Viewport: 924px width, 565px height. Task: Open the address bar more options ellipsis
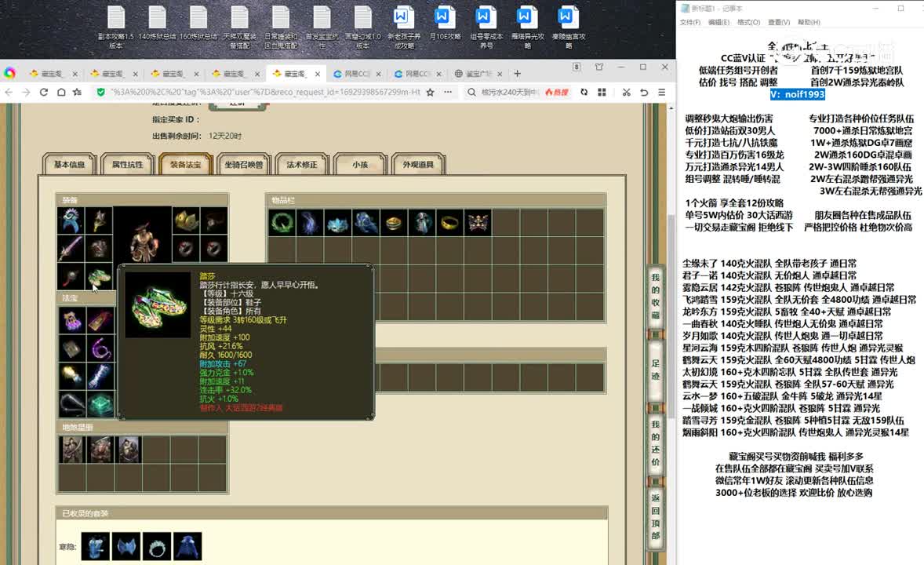(x=448, y=92)
